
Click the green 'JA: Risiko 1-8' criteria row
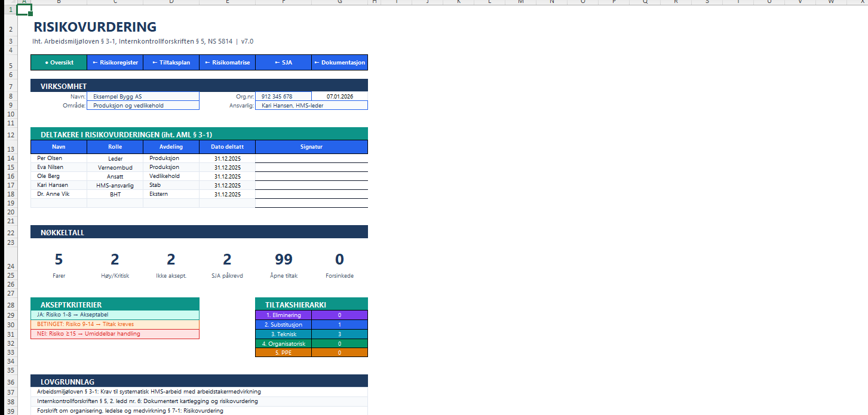click(115, 315)
